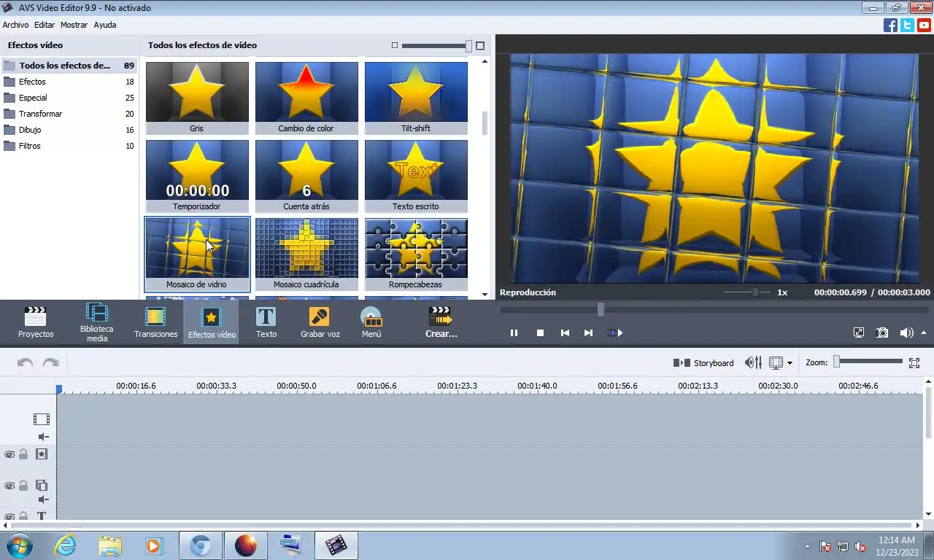Open the Texto tool
Image resolution: width=934 pixels, height=560 pixels.
(266, 322)
